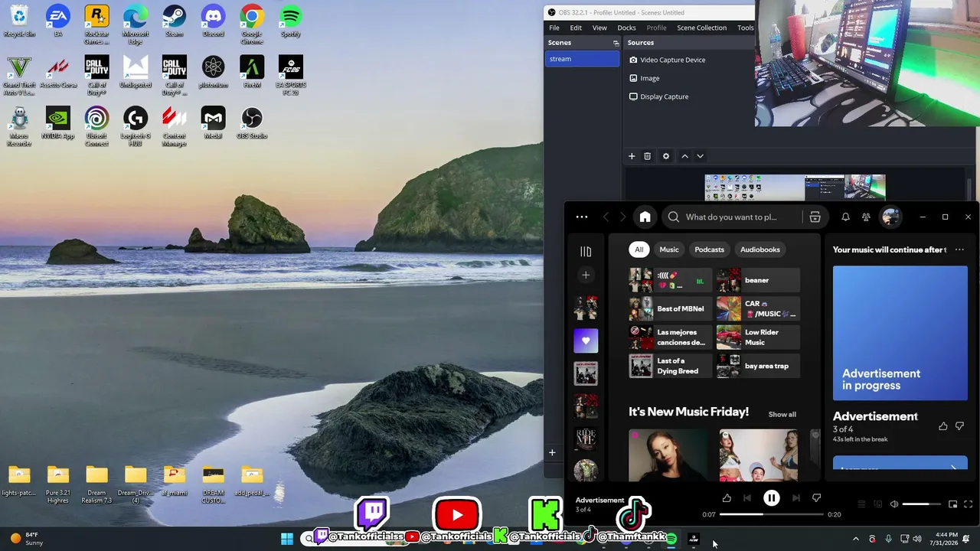The height and width of the screenshot is (551, 980).
Task: Open Spotify's connect to a device icon
Action: (877, 504)
